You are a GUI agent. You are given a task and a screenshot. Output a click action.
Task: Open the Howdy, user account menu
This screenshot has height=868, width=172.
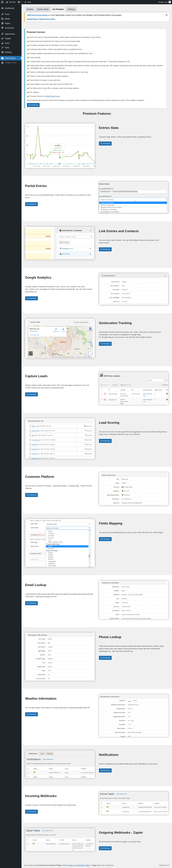pos(164,2)
